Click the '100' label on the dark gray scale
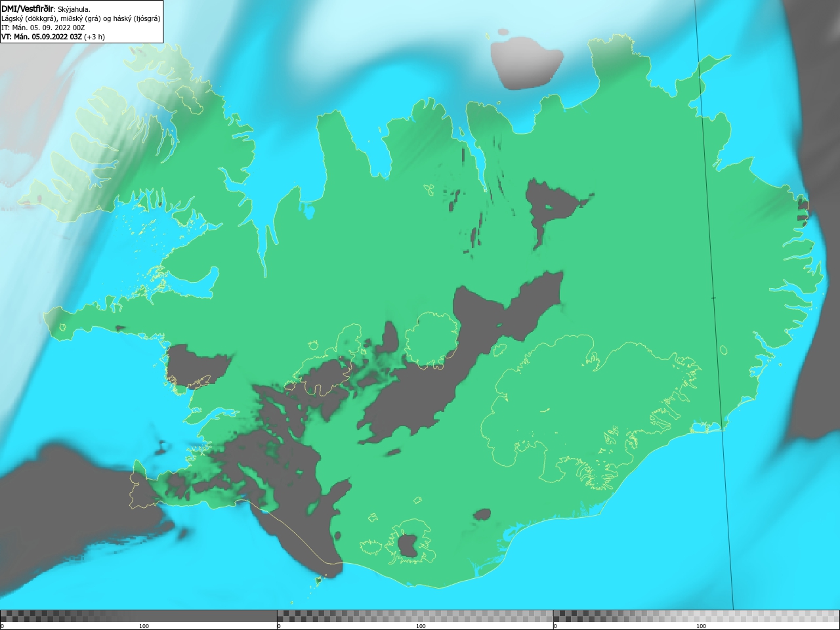Screen dimensions: 840x630 tap(144, 626)
